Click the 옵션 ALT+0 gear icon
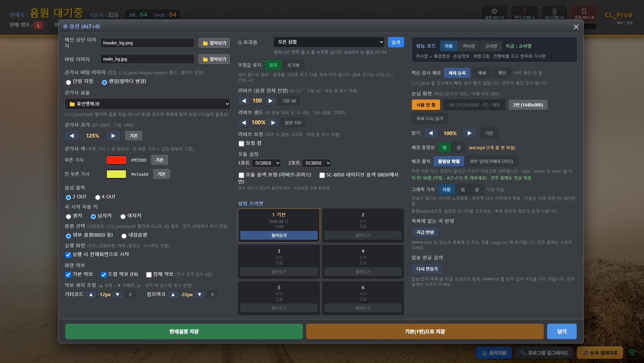Image resolution: width=644 pixels, height=363 pixels. click(x=494, y=11)
